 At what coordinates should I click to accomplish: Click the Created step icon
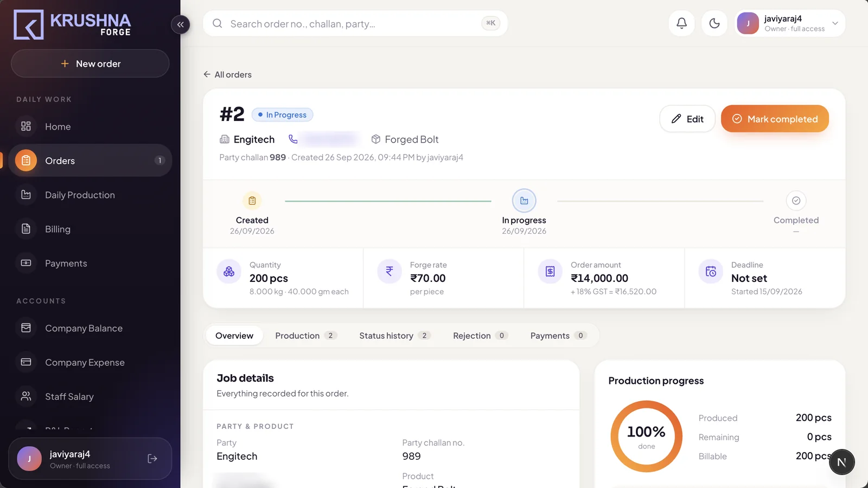(x=252, y=201)
